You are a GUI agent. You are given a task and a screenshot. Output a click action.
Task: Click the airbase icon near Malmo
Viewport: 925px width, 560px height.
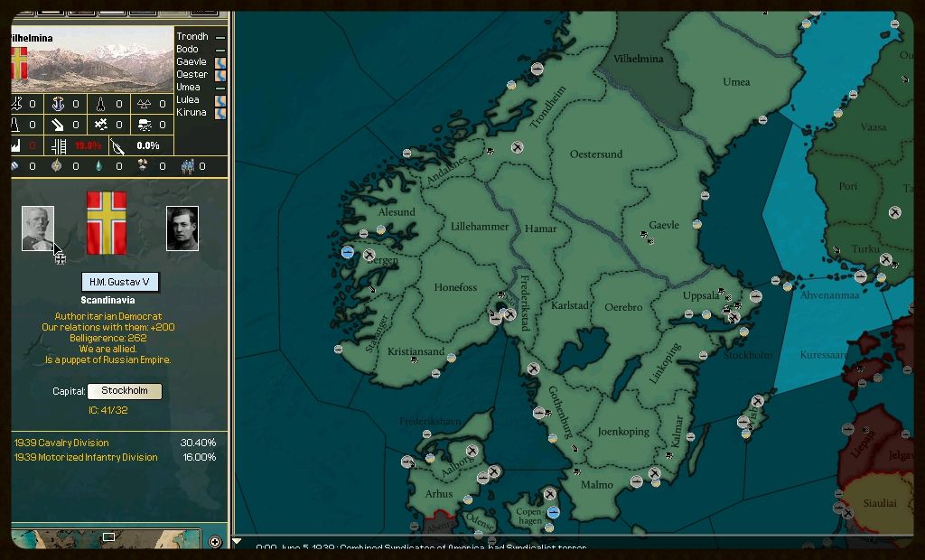(x=654, y=473)
